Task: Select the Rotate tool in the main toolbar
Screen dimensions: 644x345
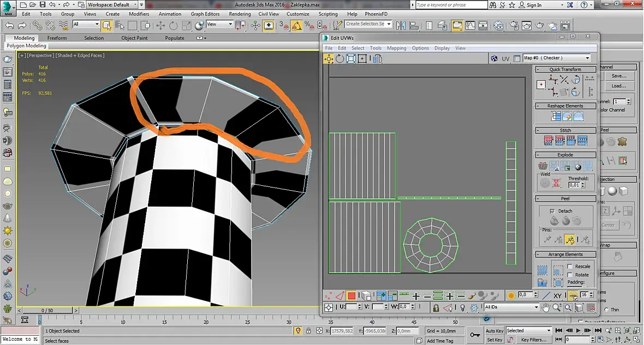Action: pos(173,26)
